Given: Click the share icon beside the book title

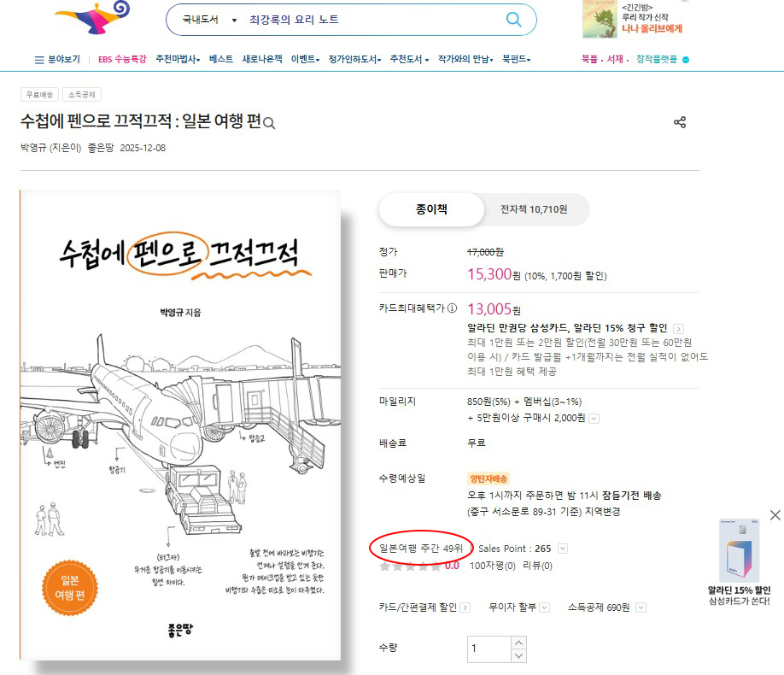Looking at the screenshot, I should point(680,122).
